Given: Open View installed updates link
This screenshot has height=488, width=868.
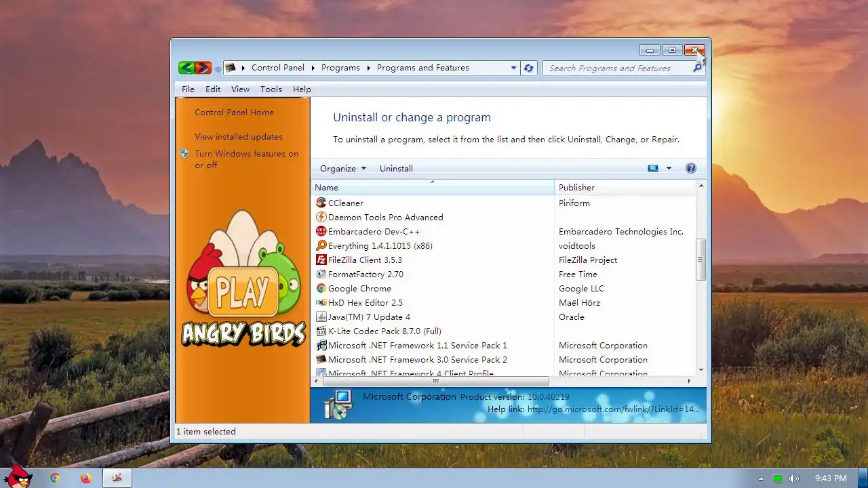Looking at the screenshot, I should [239, 136].
